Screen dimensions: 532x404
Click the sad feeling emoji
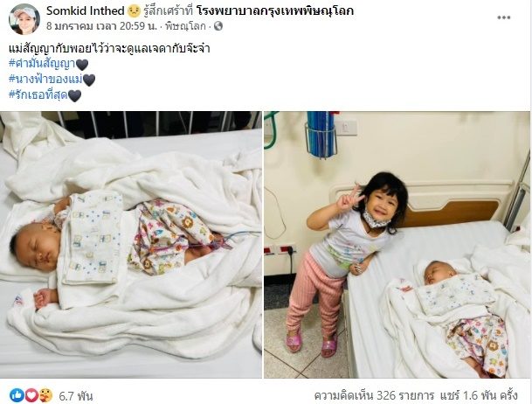pos(134,11)
